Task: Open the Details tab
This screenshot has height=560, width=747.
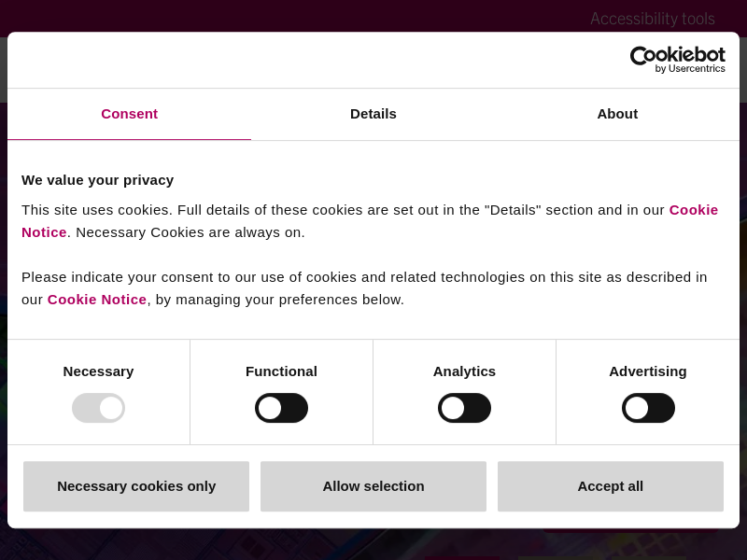Action: [x=373, y=114]
